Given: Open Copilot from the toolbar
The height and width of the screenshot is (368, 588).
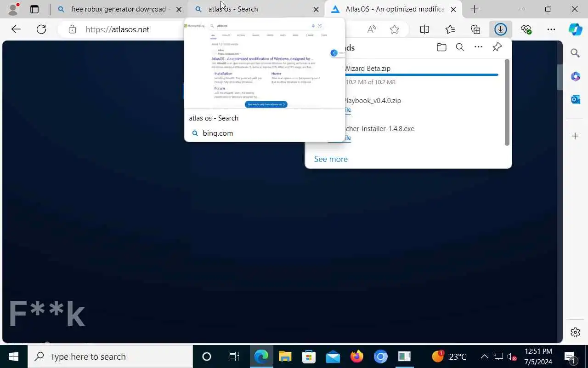Looking at the screenshot, I should pyautogui.click(x=575, y=29).
